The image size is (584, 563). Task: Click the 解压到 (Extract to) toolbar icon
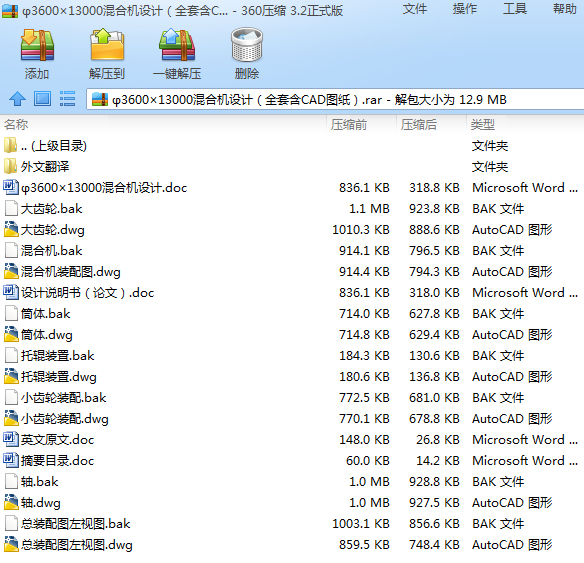tap(107, 45)
